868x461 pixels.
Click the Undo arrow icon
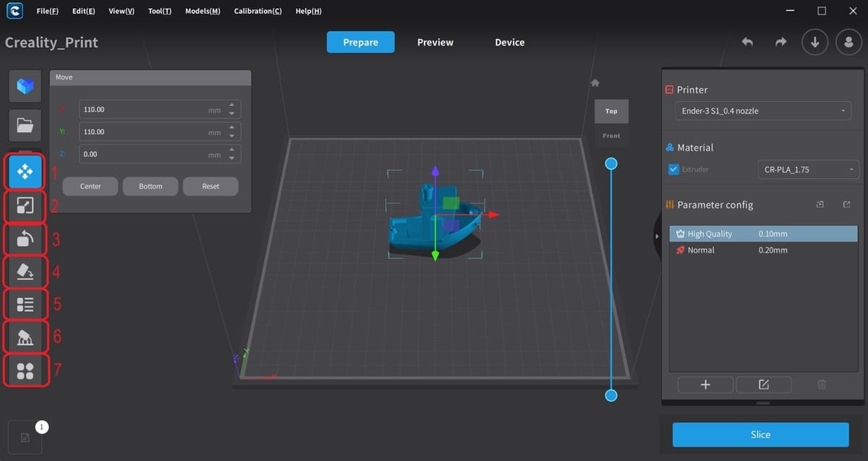point(747,42)
